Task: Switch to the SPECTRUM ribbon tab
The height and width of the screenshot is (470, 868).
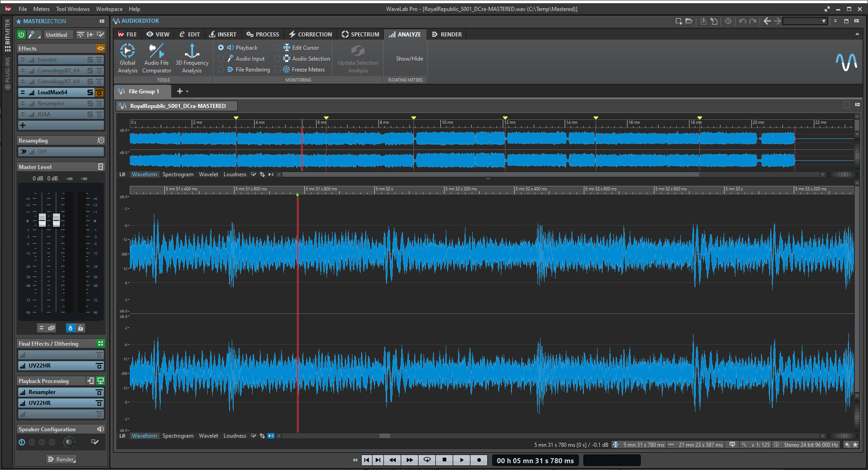Action: point(360,34)
